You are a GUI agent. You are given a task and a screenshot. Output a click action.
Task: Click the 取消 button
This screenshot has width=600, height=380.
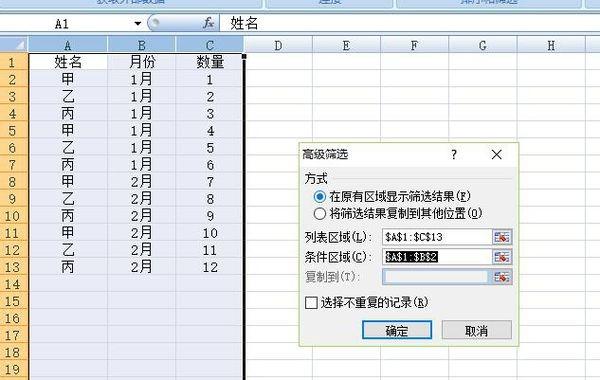click(x=476, y=330)
